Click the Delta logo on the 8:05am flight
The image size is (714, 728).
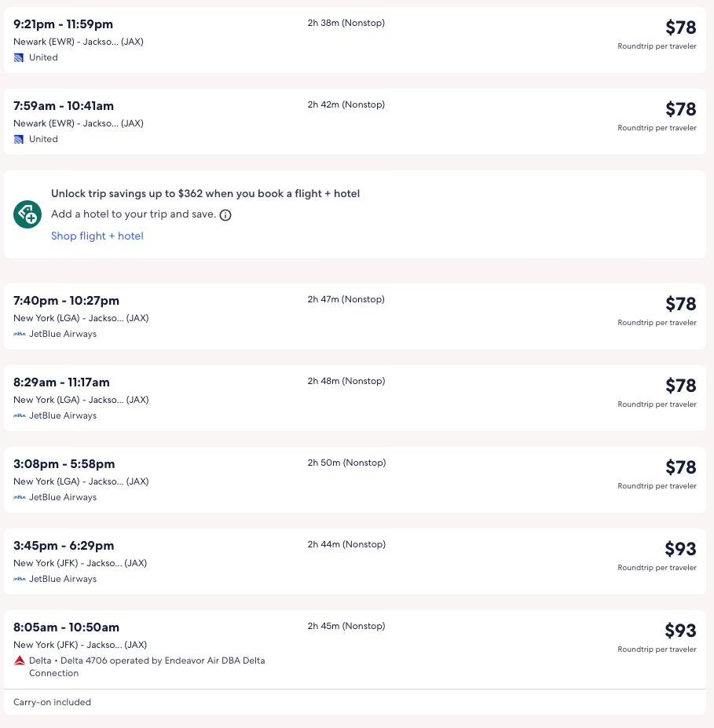[20, 660]
